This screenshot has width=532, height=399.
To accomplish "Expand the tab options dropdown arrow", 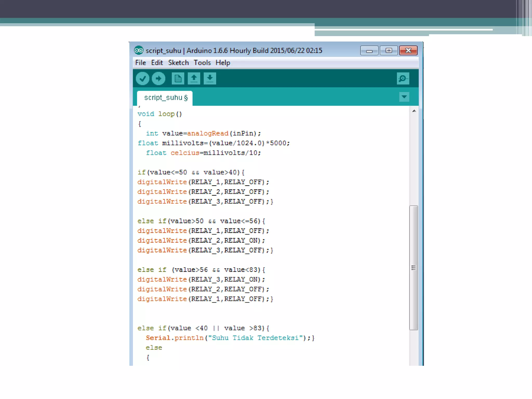I will (404, 97).
